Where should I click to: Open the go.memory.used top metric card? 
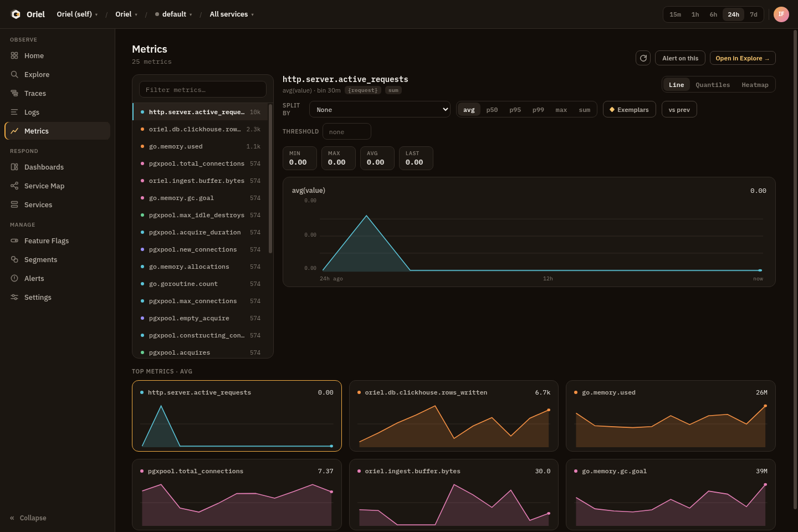click(671, 416)
